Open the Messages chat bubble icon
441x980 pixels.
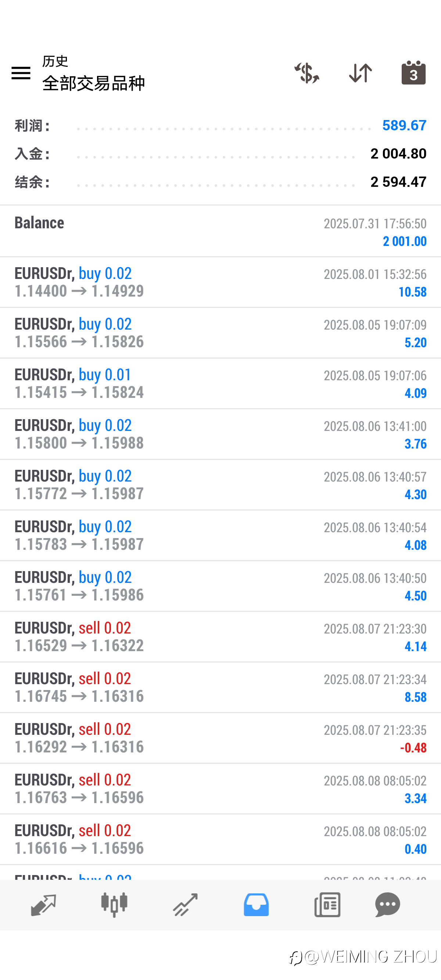[x=388, y=905]
